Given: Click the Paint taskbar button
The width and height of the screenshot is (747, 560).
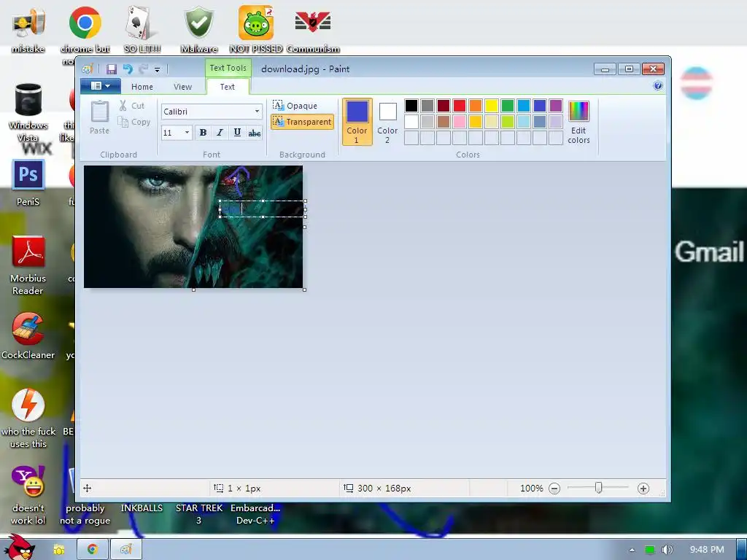Looking at the screenshot, I should [x=126, y=550].
